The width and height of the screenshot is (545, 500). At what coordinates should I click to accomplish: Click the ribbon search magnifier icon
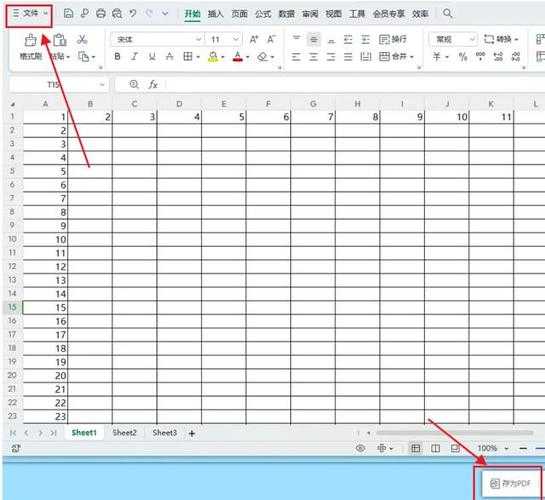point(448,14)
